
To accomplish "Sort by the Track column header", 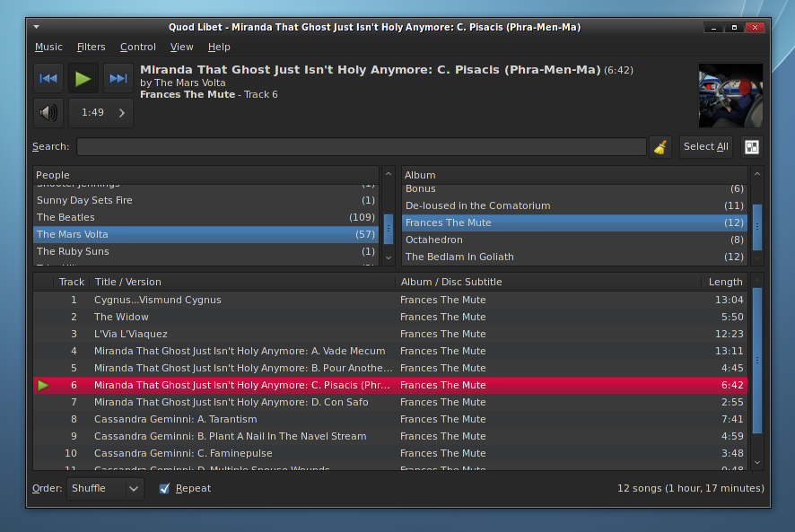I will pos(72,282).
